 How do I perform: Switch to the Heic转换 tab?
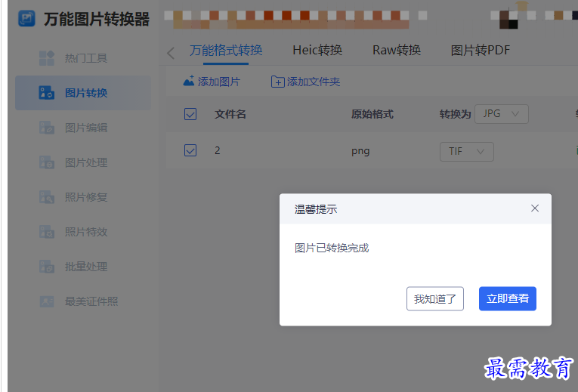pyautogui.click(x=317, y=50)
